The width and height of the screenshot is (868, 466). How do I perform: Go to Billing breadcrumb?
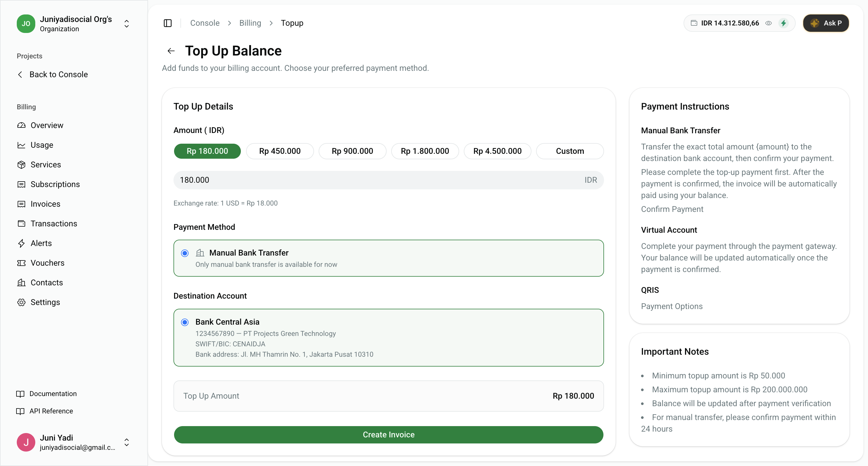click(250, 23)
